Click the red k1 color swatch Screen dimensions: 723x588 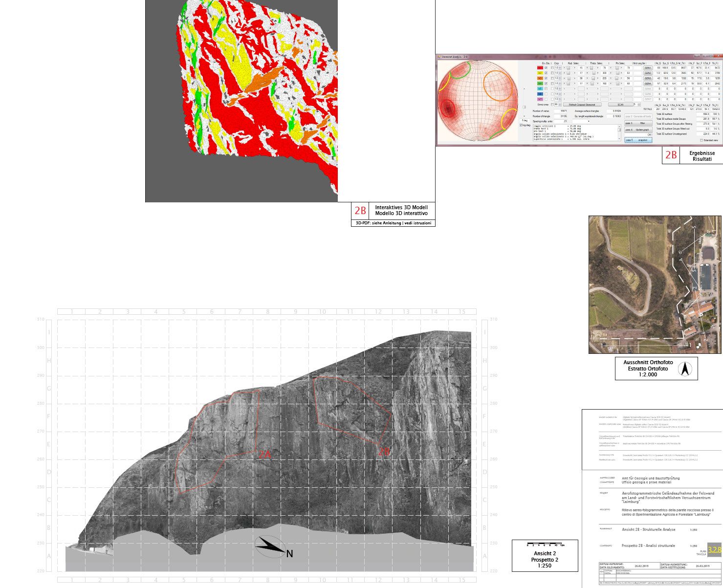[x=540, y=68]
